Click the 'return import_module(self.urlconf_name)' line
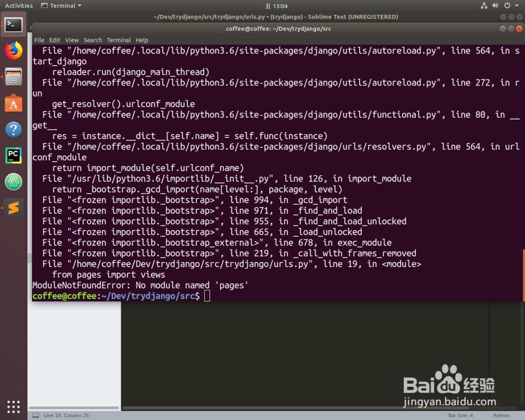Screen dimensions: 525x420 (x=148, y=168)
